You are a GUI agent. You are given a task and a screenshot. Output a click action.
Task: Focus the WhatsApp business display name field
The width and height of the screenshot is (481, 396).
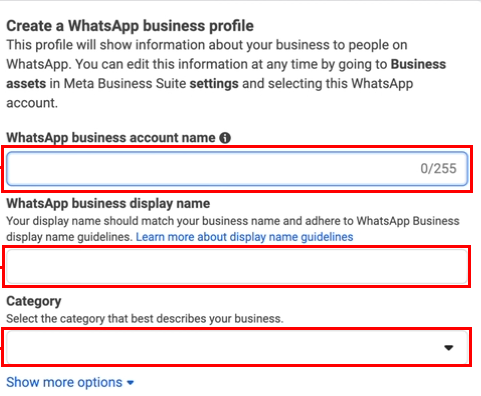[237, 267]
